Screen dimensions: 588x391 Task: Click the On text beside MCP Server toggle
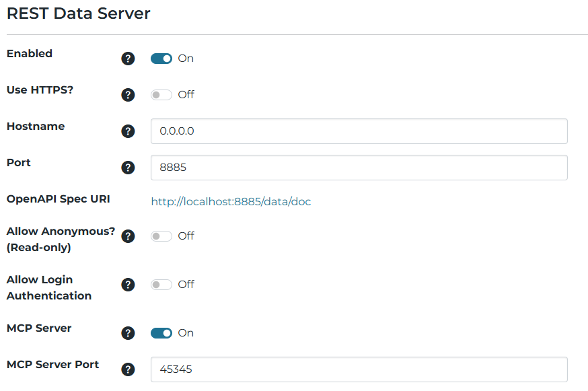pos(186,333)
